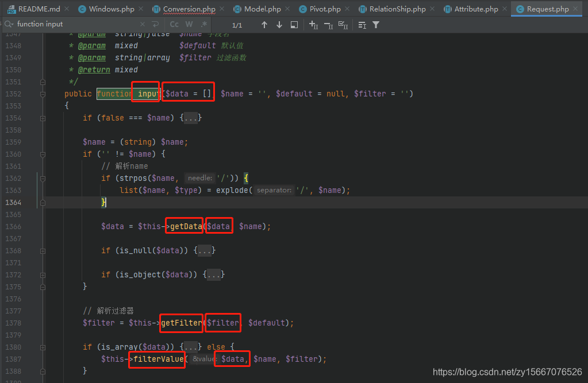The width and height of the screenshot is (588, 383).
Task: Toggle Regex (.*) search option
Action: pyautogui.click(x=203, y=24)
